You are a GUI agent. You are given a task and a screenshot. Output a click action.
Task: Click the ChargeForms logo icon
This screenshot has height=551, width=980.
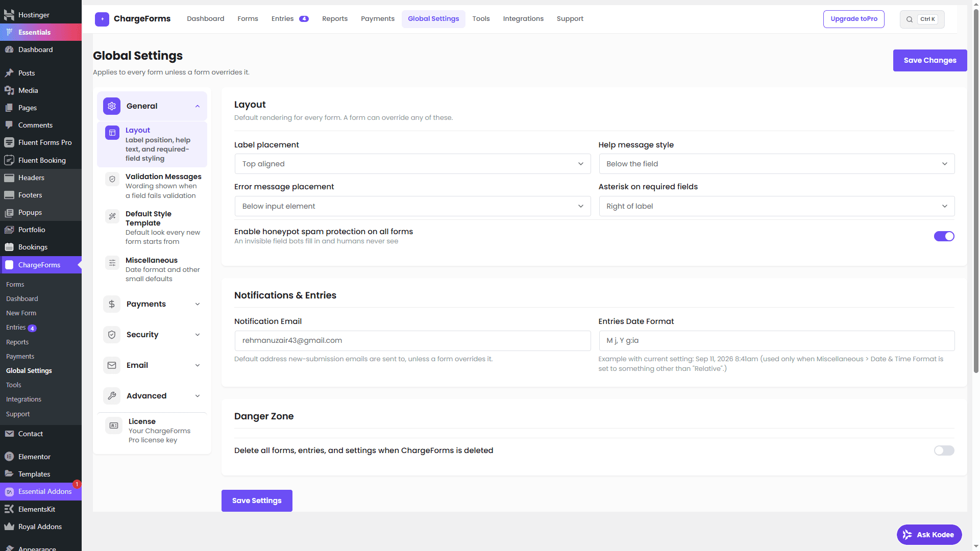[x=102, y=19]
